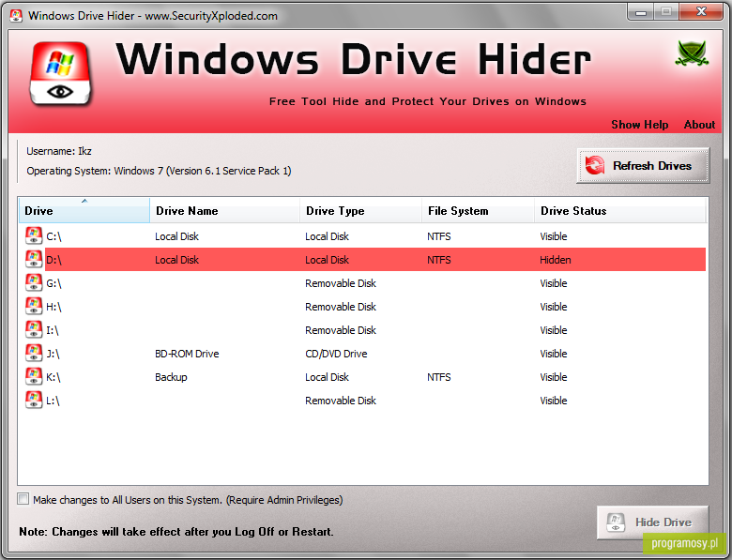
Task: Click CD/DVD Drive type in J:\ row
Action: point(336,354)
